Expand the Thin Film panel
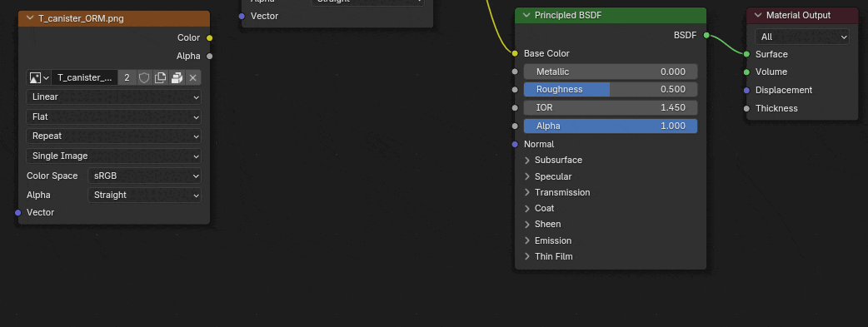Screen dimensions: 868x327 point(527,256)
